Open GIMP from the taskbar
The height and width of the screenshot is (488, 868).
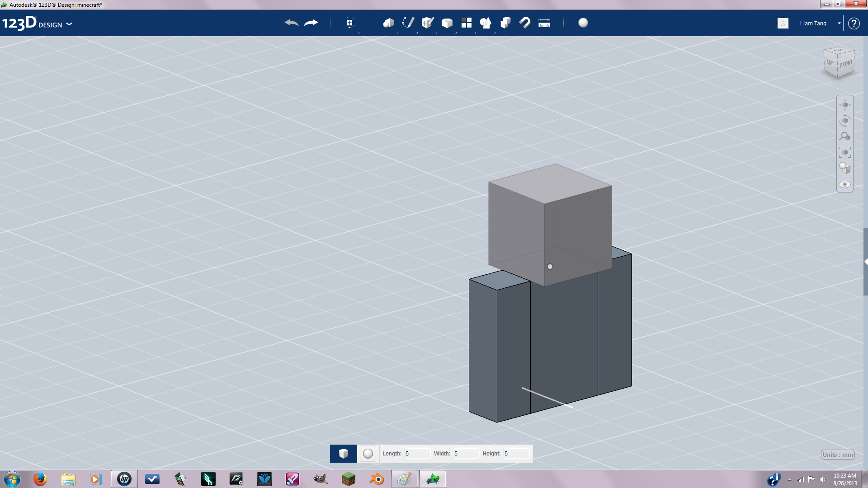click(x=321, y=479)
